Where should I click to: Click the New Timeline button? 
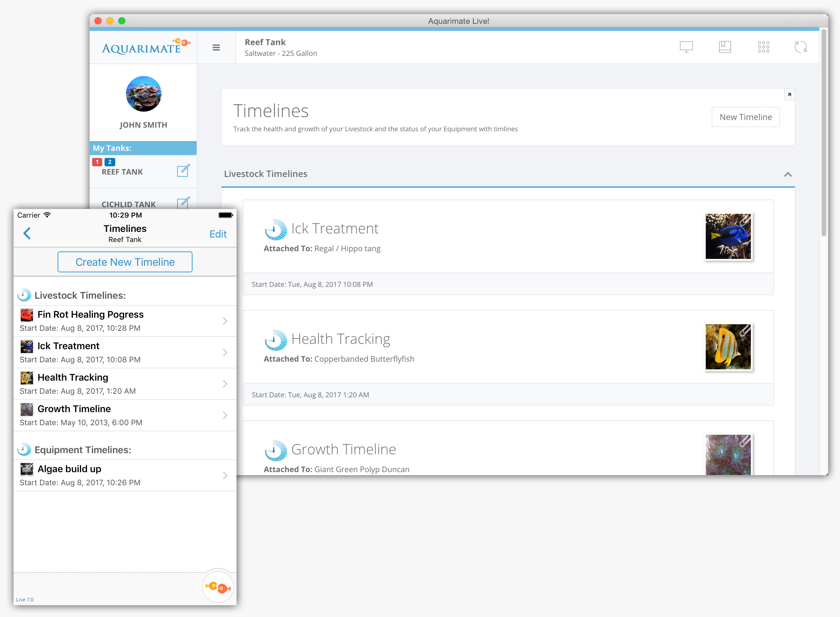tap(746, 117)
